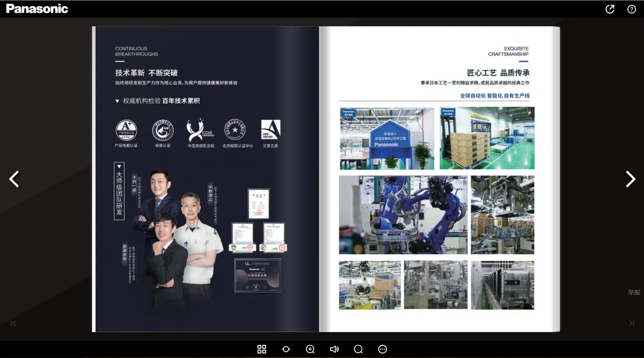Viewport: 644px width, 358px height.
Task: Click the forklift warehouse boxes photo
Action: (487, 138)
